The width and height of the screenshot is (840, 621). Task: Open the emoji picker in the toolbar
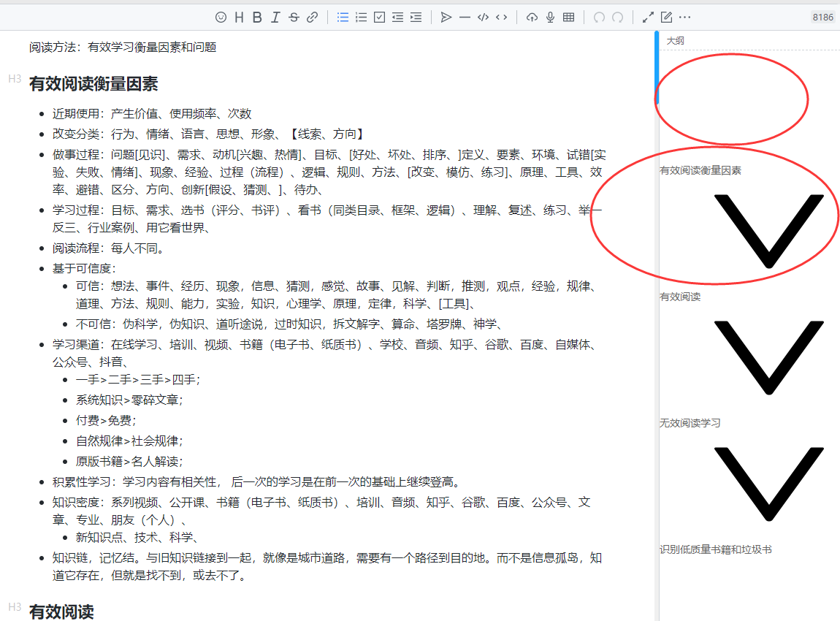pyautogui.click(x=221, y=17)
